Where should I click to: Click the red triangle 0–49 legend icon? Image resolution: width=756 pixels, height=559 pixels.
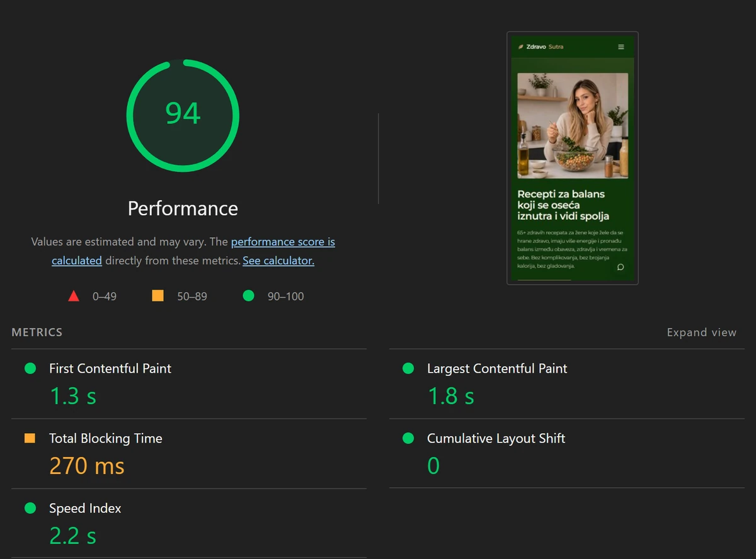(x=74, y=296)
